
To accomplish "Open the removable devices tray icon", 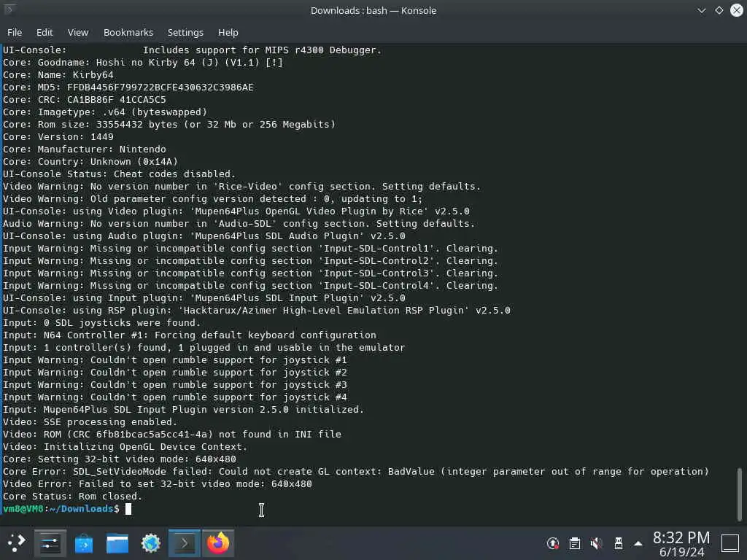I will click(x=619, y=542).
